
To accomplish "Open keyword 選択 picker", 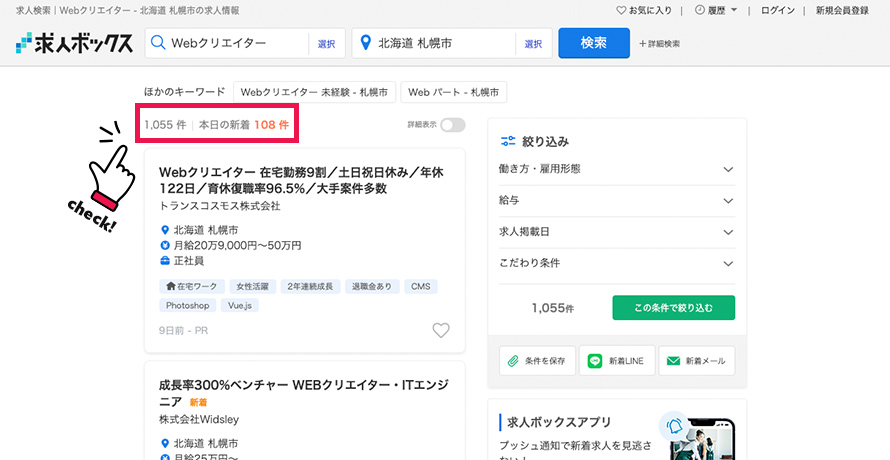I will pyautogui.click(x=326, y=44).
